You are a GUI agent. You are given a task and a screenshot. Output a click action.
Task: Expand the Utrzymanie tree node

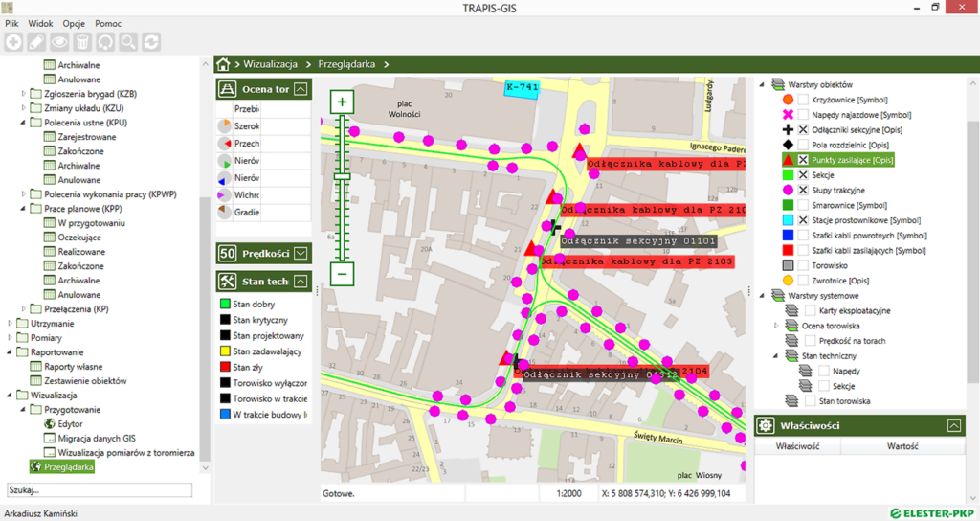pyautogui.click(x=11, y=324)
